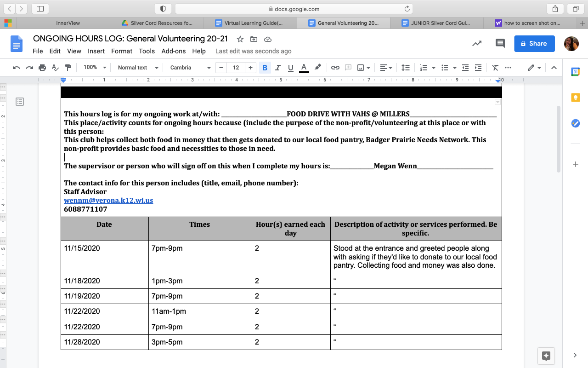
Task: Show more toolbar options
Action: [x=508, y=68]
